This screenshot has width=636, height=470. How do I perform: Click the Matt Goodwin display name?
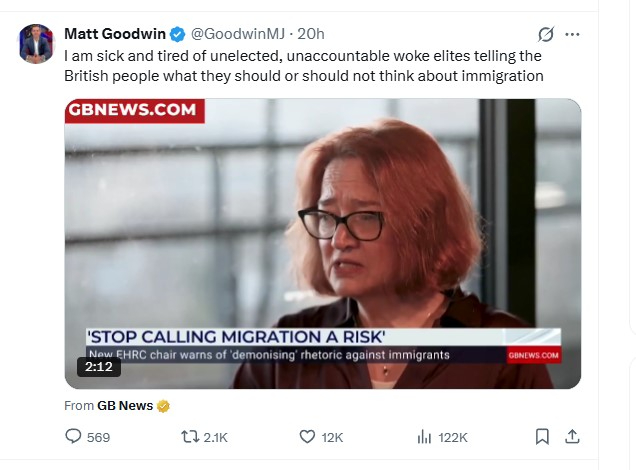tap(115, 34)
